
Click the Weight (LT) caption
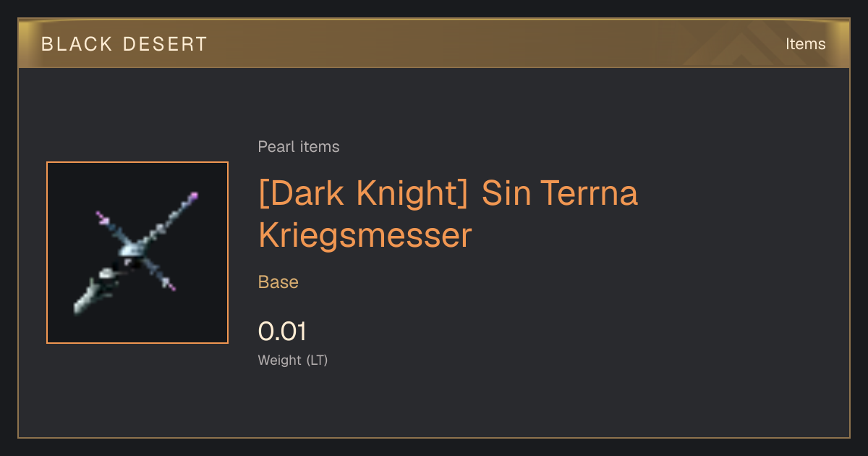click(x=293, y=360)
